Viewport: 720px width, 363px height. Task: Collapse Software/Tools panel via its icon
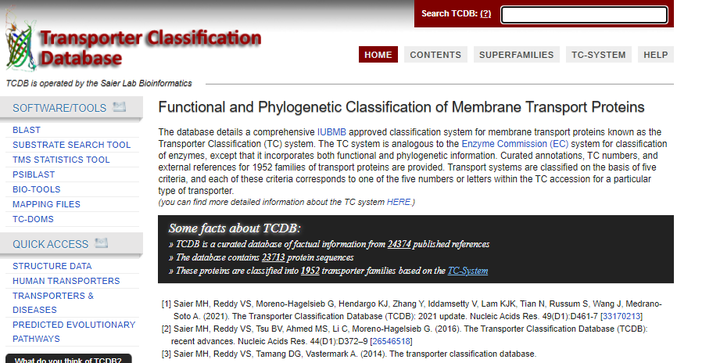point(119,107)
